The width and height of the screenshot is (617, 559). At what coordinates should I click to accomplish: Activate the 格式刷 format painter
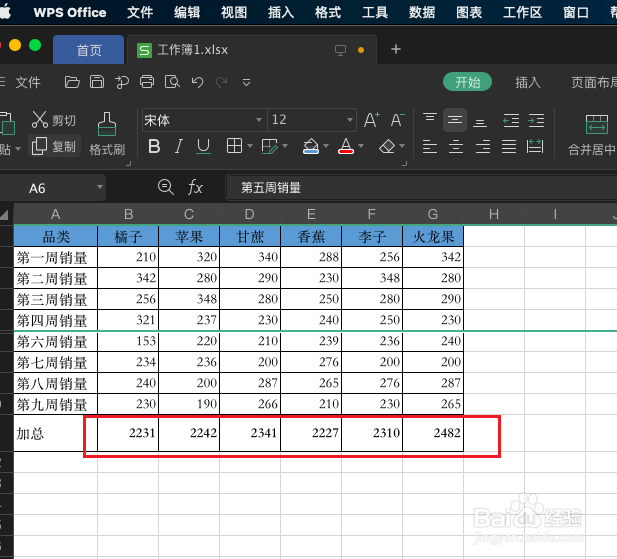(107, 133)
